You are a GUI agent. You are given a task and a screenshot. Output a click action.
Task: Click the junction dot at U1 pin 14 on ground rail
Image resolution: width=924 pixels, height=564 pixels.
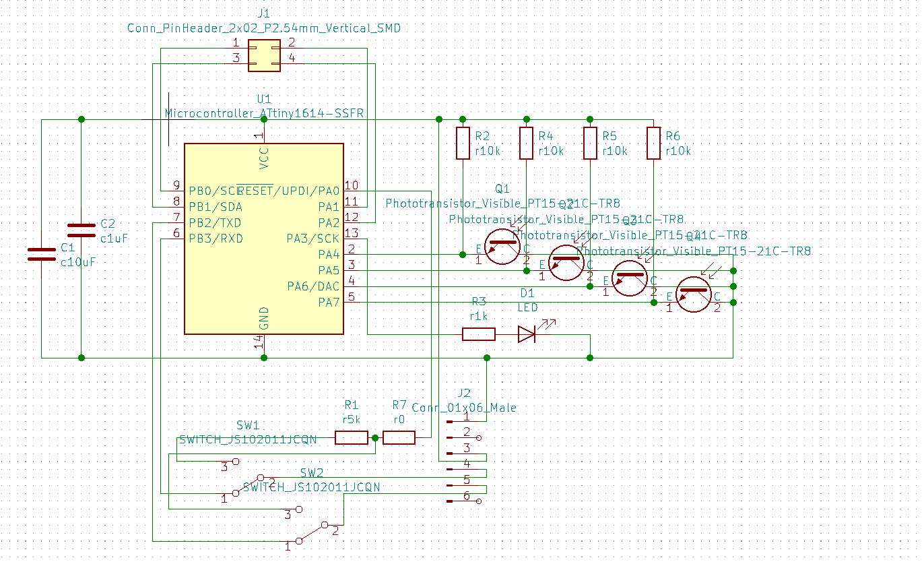[x=264, y=358]
